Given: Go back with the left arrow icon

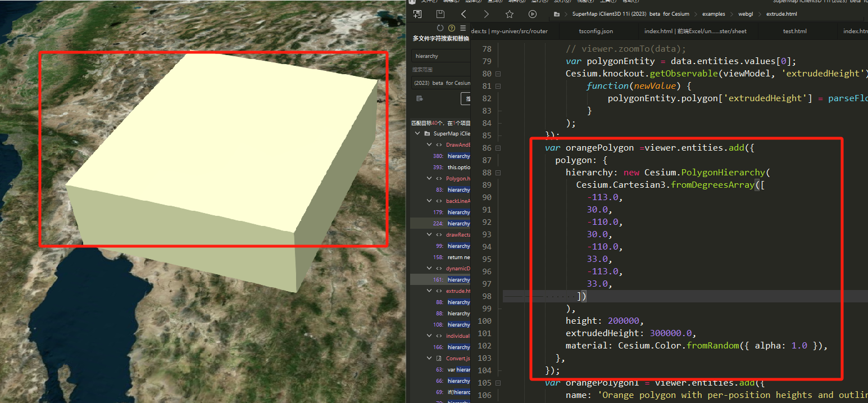Looking at the screenshot, I should (x=463, y=14).
